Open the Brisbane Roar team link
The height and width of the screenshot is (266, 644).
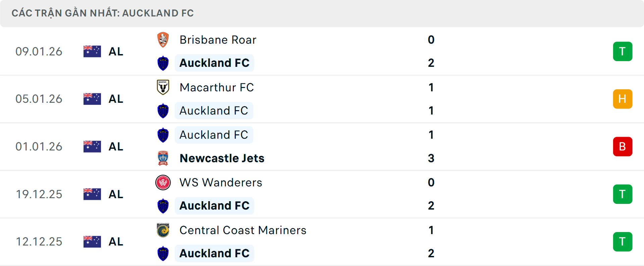pyautogui.click(x=218, y=40)
